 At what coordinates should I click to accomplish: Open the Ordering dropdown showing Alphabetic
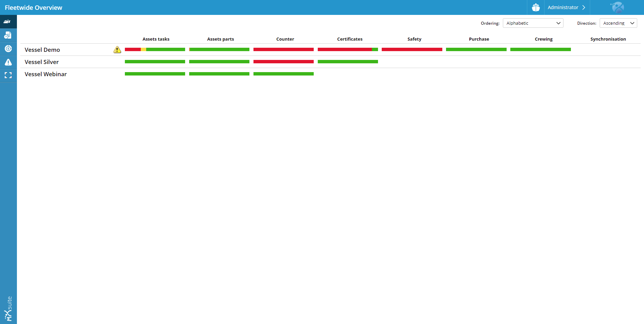click(x=533, y=23)
